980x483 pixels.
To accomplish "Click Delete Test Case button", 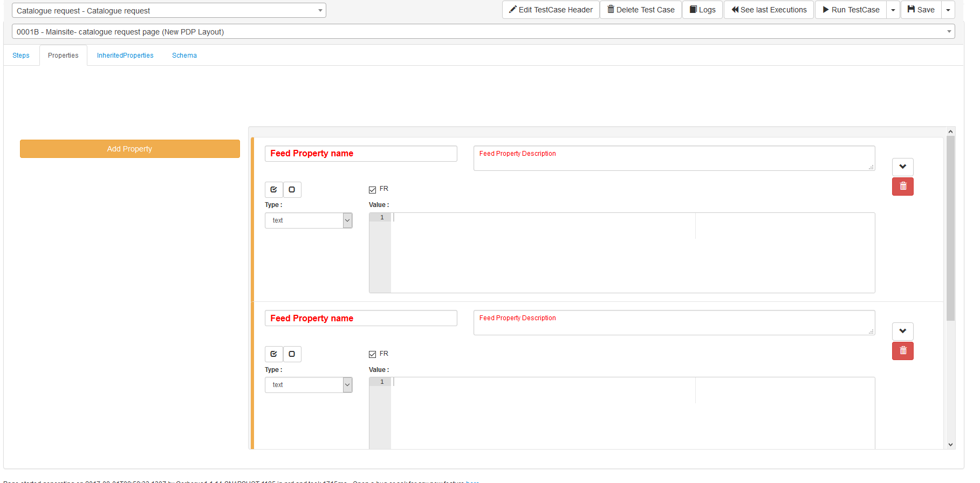I will [641, 10].
